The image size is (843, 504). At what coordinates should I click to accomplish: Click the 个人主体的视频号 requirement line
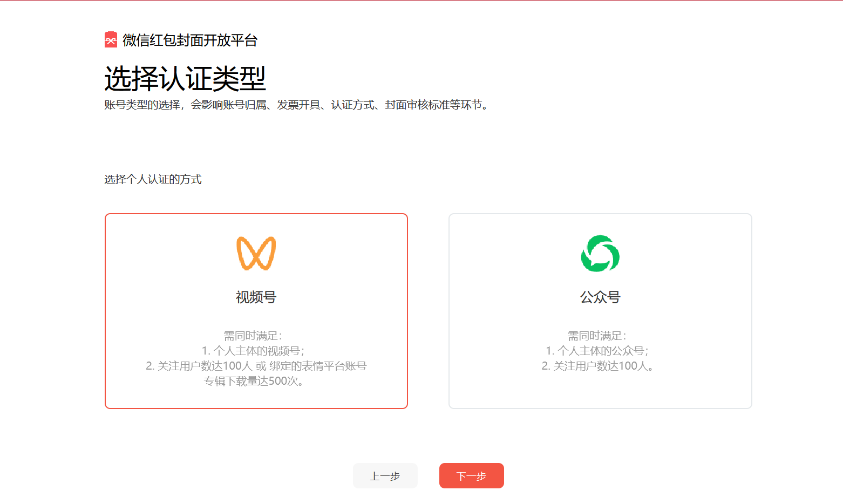click(x=253, y=351)
